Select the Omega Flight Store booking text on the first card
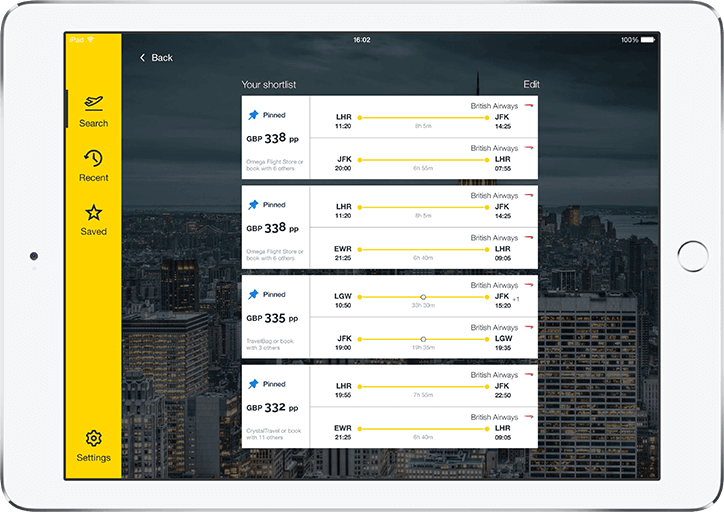Viewport: 724px width, 512px height. (x=275, y=164)
